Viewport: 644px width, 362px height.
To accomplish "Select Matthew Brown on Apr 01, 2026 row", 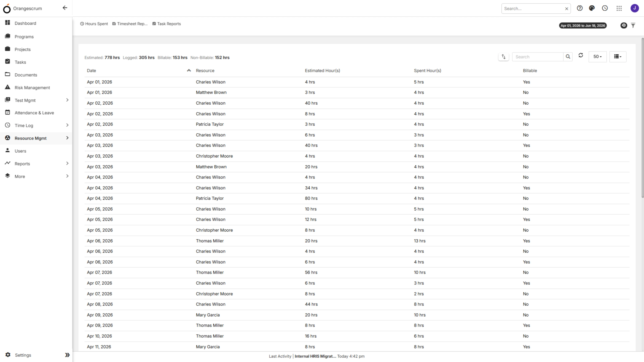I will click(211, 92).
